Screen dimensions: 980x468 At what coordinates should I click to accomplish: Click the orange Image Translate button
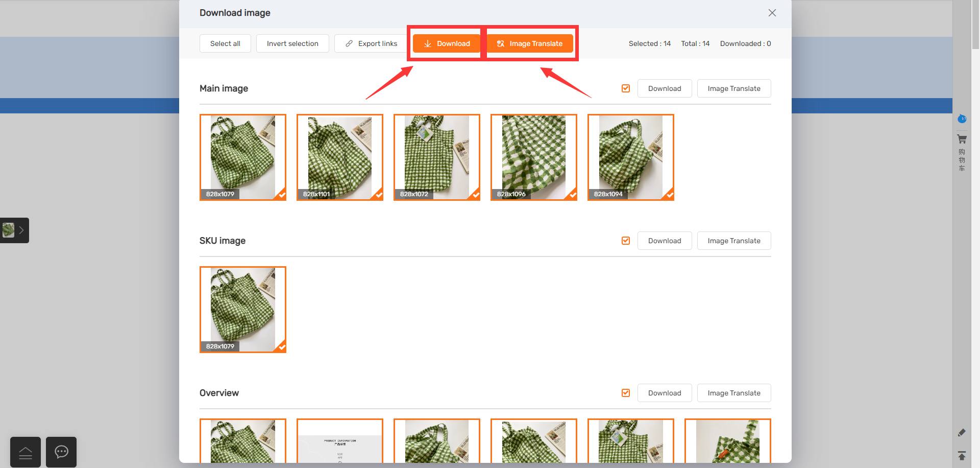(x=530, y=43)
